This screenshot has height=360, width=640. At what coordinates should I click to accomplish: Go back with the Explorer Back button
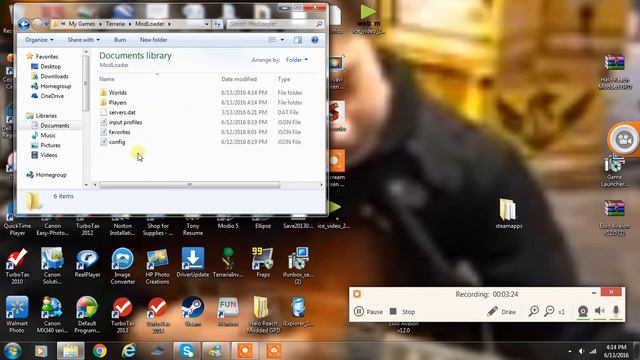tap(24, 24)
